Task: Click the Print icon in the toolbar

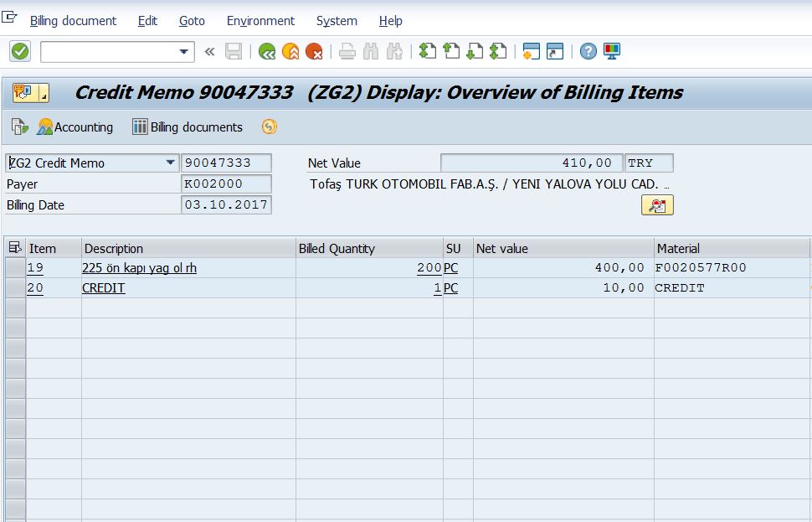Action: pyautogui.click(x=346, y=51)
